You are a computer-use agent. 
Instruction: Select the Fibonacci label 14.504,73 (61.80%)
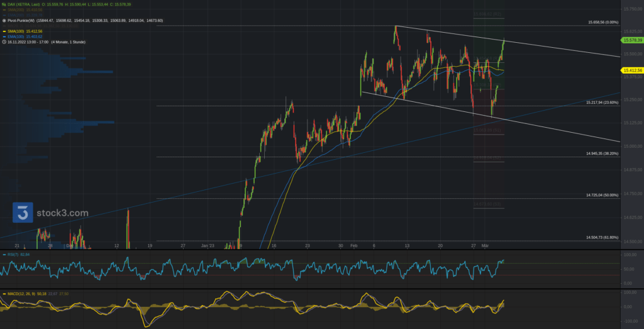(x=602, y=237)
